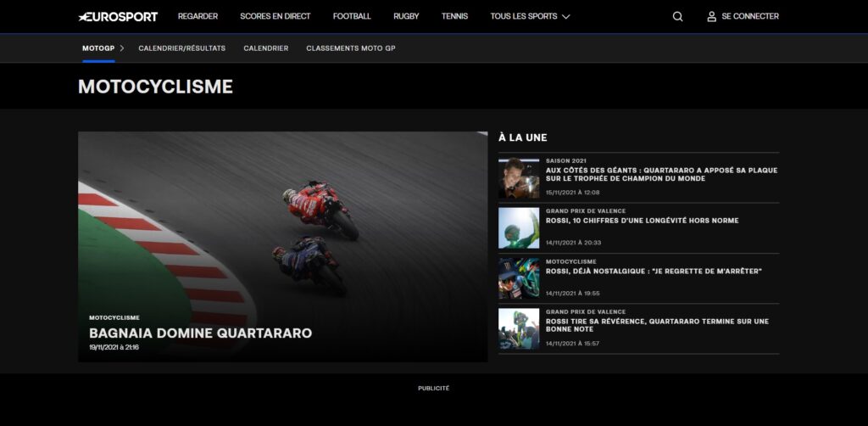The height and width of the screenshot is (426, 868).
Task: Open the Rugby section
Action: [406, 17]
